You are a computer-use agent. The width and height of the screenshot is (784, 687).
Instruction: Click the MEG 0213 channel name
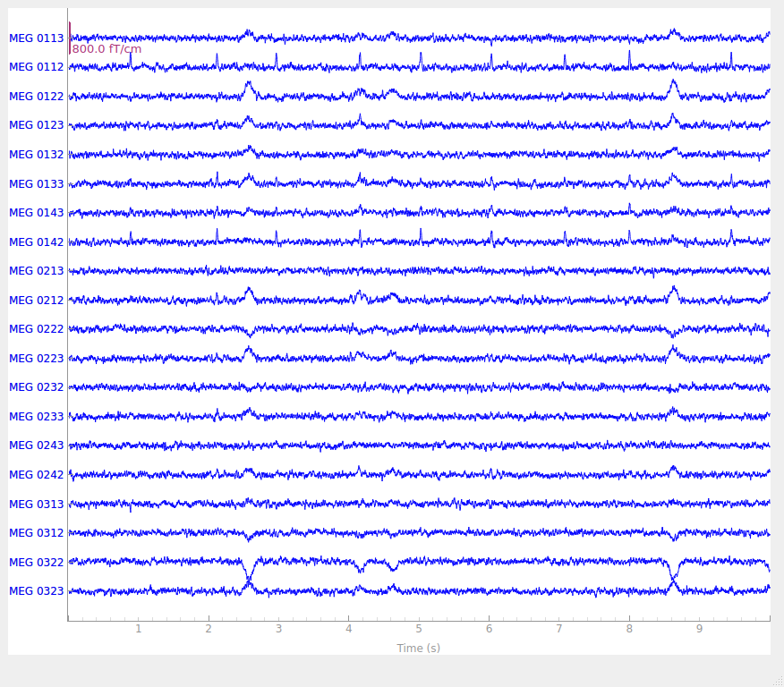coord(37,270)
